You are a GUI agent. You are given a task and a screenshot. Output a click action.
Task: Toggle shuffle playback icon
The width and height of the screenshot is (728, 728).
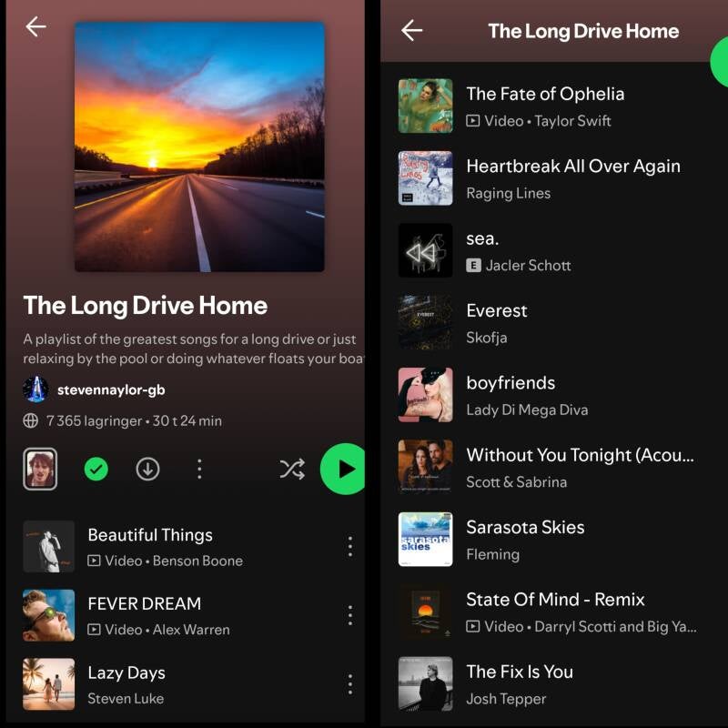[292, 469]
